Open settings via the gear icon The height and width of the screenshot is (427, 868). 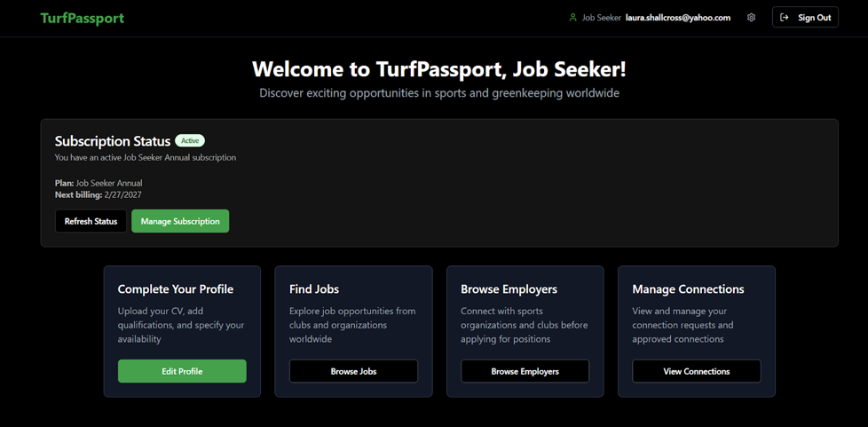[751, 18]
